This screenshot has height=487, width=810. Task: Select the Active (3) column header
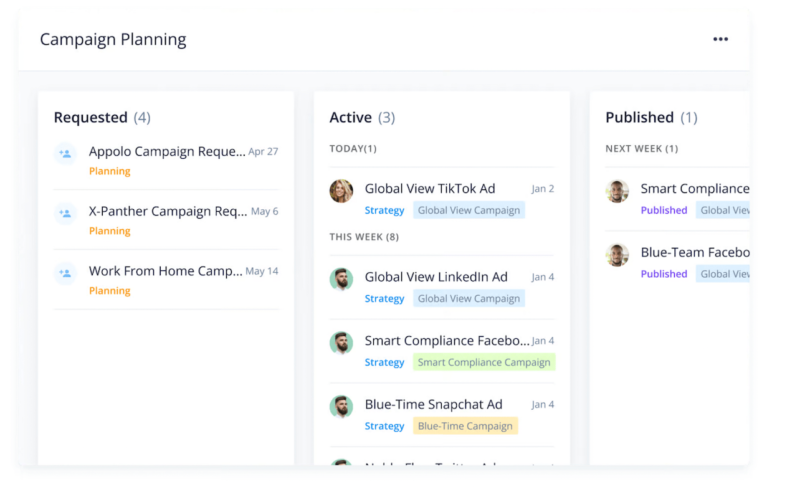point(362,118)
